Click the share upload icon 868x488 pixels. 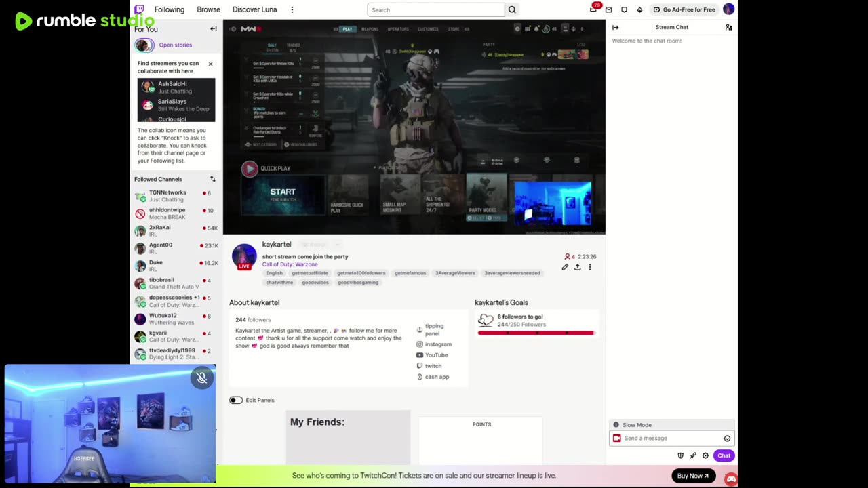(x=577, y=267)
